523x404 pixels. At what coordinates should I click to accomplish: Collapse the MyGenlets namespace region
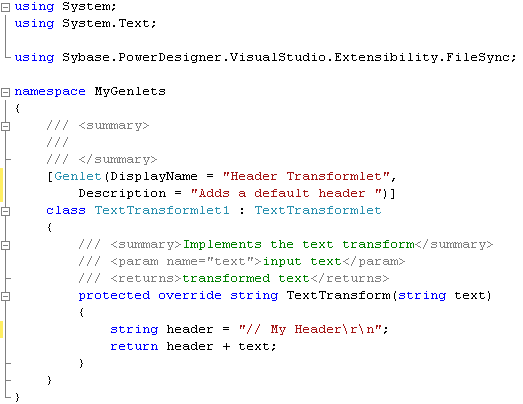[x=5, y=92]
